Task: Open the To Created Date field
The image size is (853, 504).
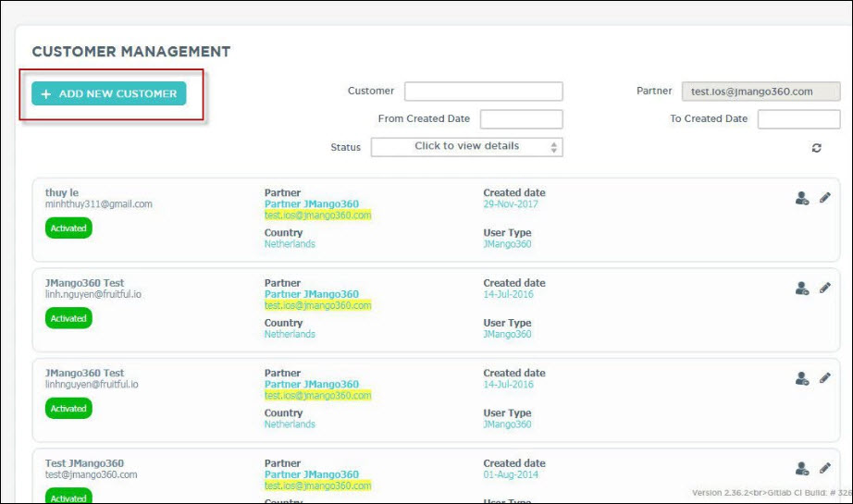Action: click(x=798, y=119)
